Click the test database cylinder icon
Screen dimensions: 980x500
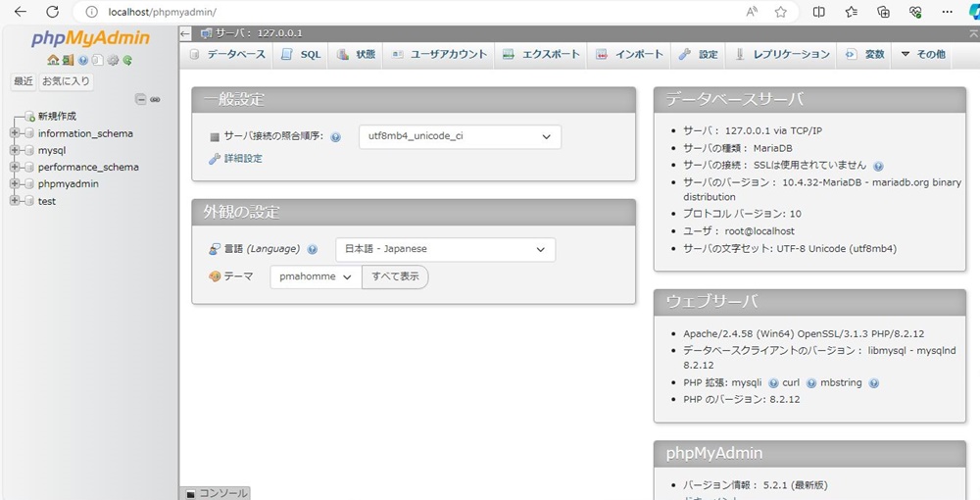pos(27,201)
